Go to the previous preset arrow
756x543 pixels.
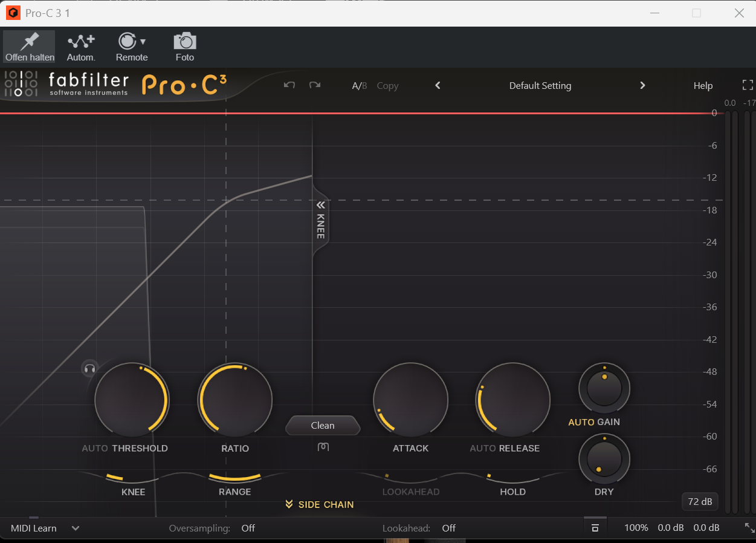(x=438, y=85)
